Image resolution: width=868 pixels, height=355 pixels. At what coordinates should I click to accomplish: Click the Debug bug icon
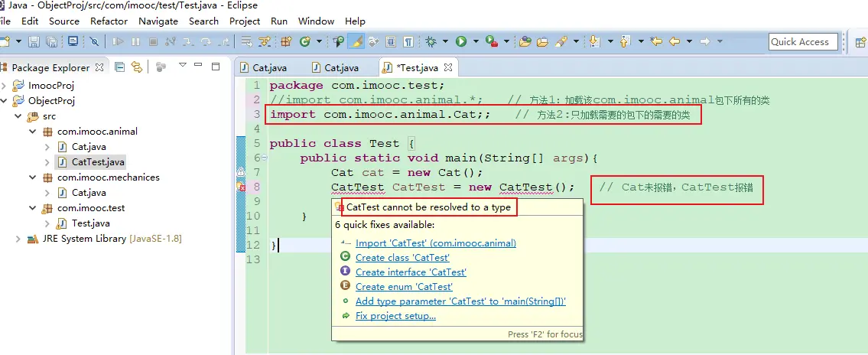point(431,41)
